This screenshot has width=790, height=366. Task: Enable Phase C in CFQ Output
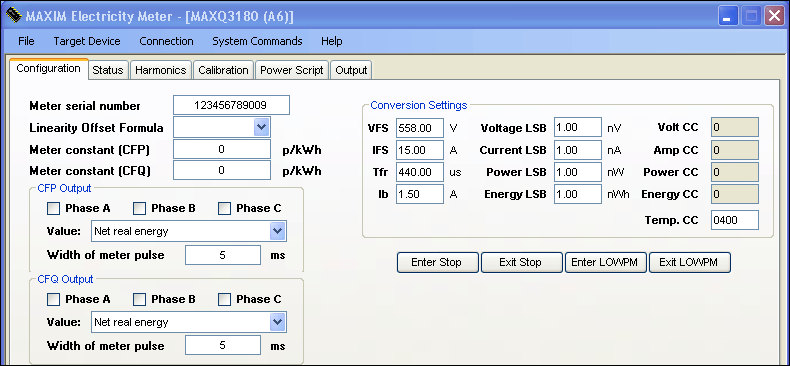point(225,299)
